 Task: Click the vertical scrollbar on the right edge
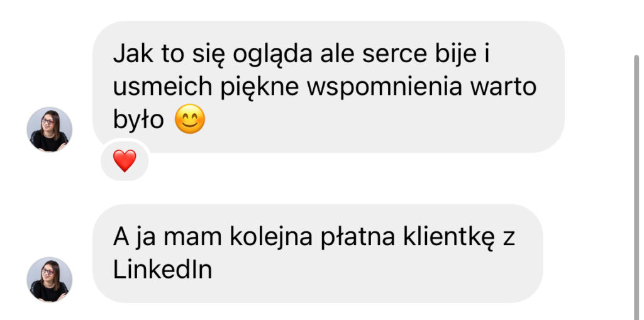coord(636,187)
